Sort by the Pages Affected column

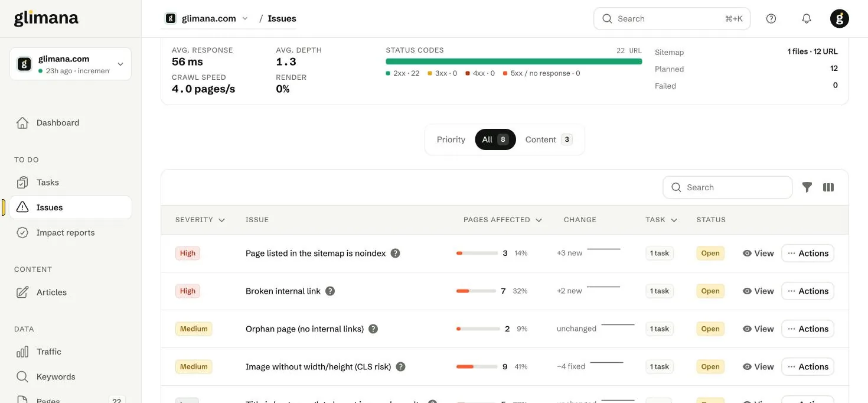click(502, 220)
